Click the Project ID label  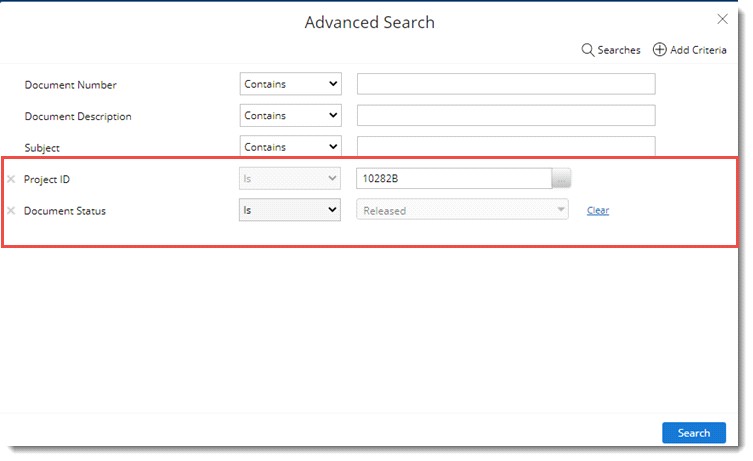(47, 180)
